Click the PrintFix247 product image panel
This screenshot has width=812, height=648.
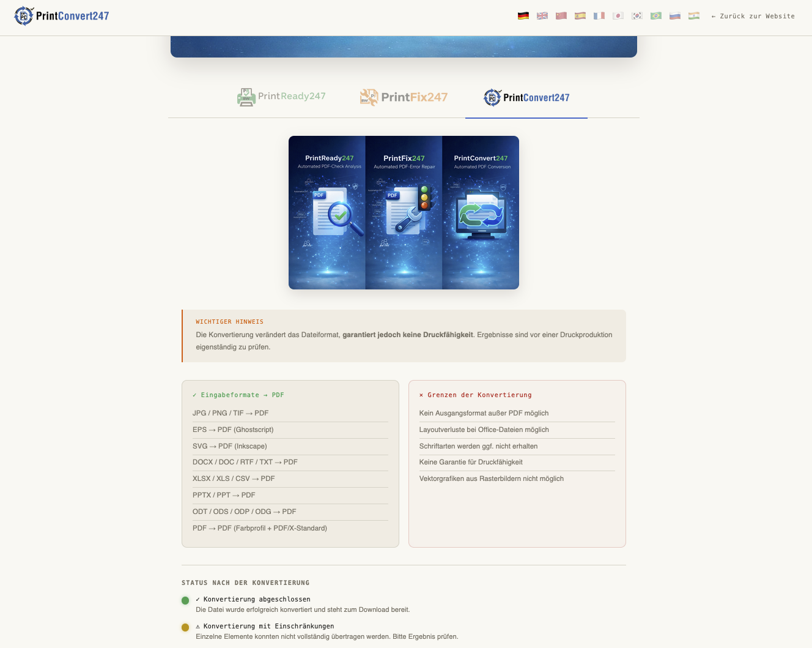click(404, 212)
